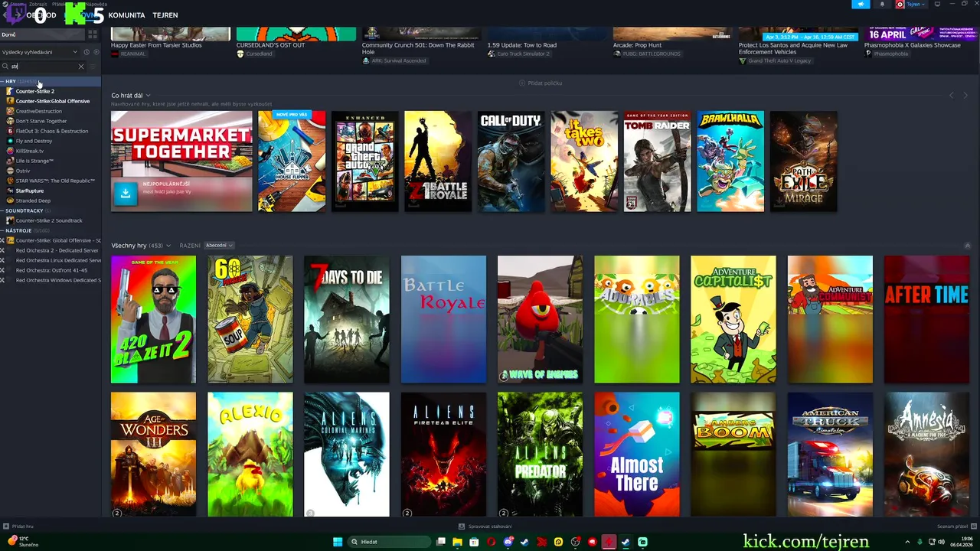Go to previous shelf page arrow

point(952,96)
